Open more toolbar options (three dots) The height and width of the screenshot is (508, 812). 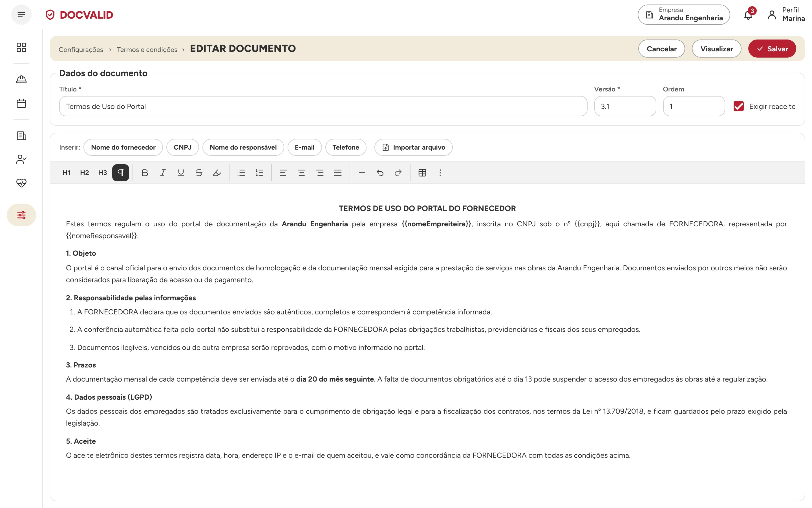(x=441, y=173)
